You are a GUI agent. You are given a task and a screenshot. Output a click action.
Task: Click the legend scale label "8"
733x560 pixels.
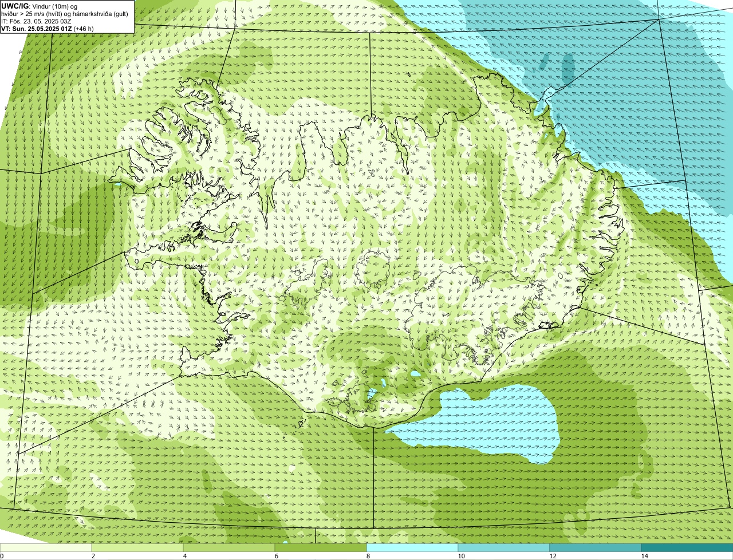coord(367,556)
